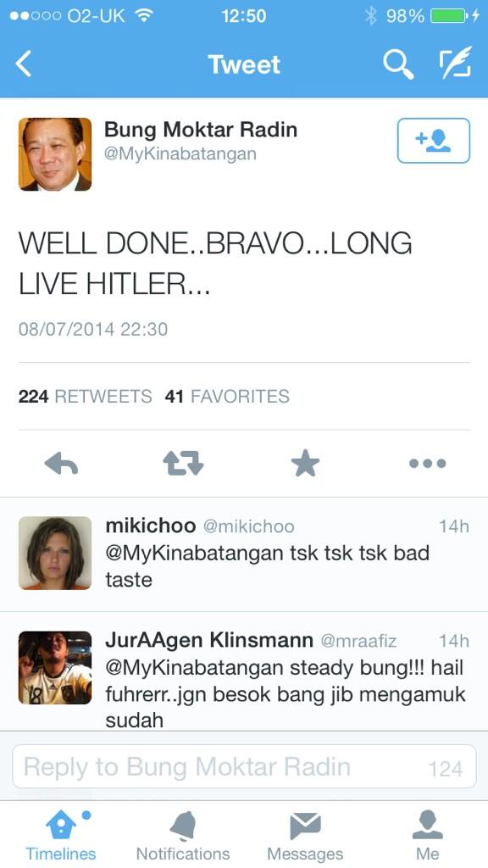The width and height of the screenshot is (488, 868).
Task: Open the search magnifier icon
Action: click(398, 64)
